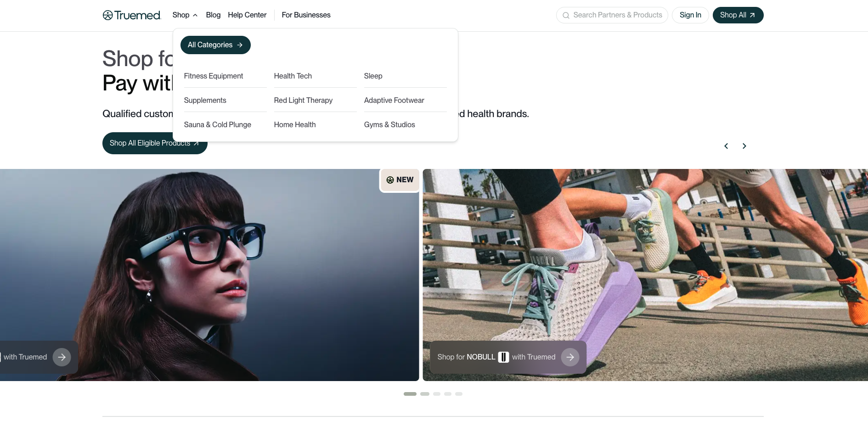
Task: Open the For Businesses page
Action: click(x=306, y=15)
